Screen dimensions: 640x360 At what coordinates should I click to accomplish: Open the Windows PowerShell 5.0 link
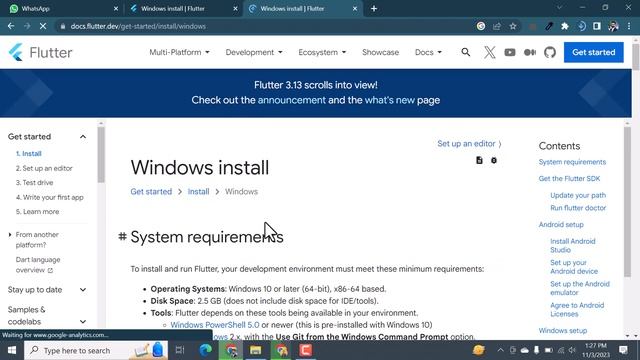[x=215, y=325]
